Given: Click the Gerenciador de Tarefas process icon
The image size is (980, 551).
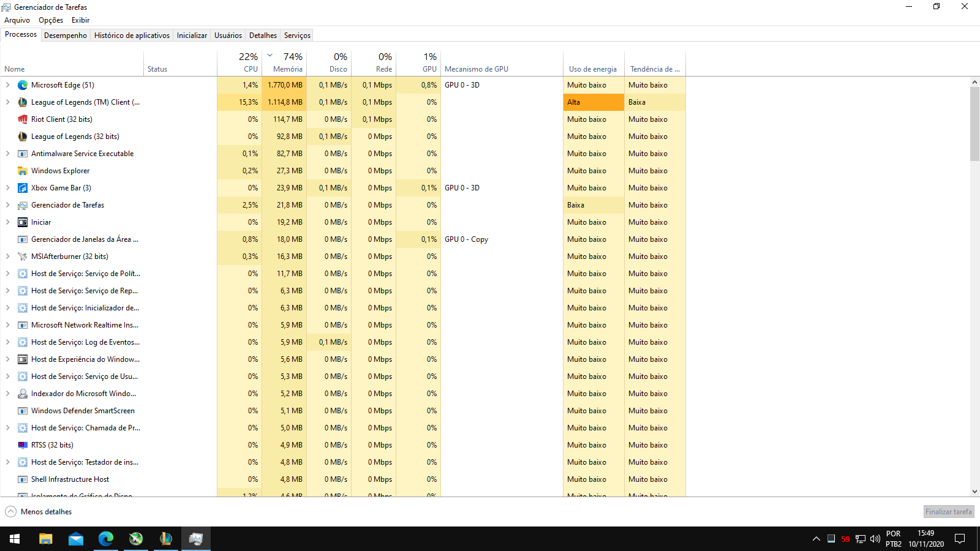Looking at the screenshot, I should coord(23,205).
